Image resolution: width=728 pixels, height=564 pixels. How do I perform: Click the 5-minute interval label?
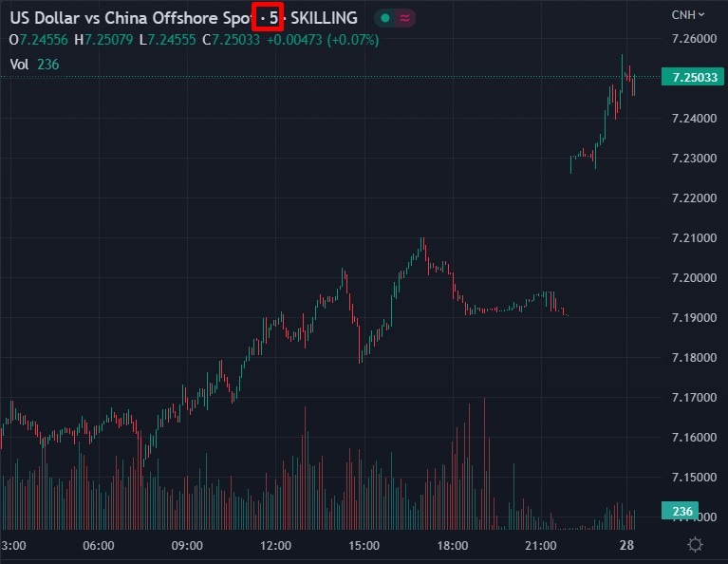[x=273, y=18]
